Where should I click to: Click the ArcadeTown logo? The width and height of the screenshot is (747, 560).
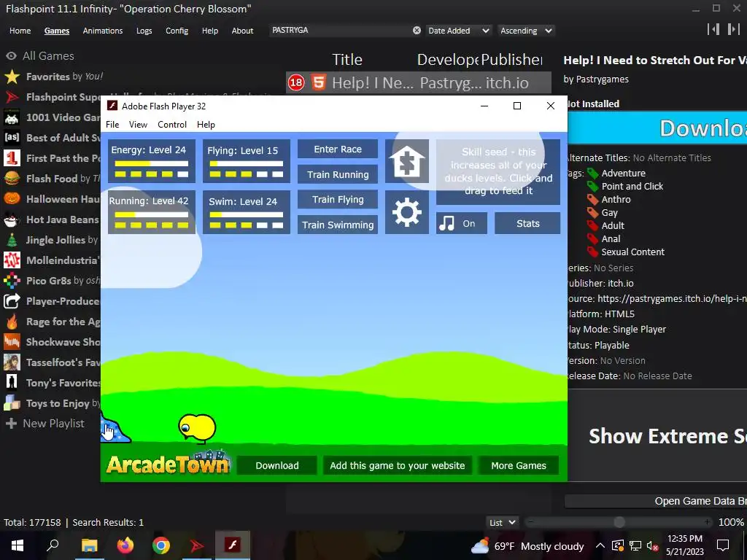(x=169, y=462)
